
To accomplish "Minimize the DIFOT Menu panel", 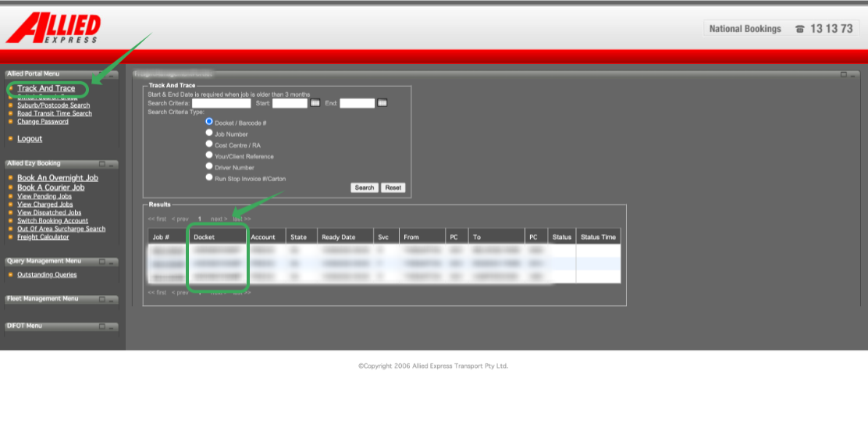I will (111, 326).
